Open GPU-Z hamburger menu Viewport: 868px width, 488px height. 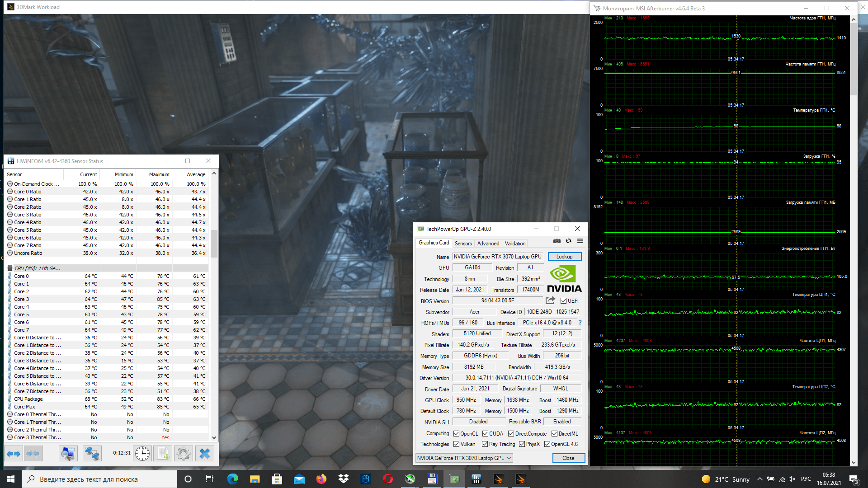coord(580,241)
